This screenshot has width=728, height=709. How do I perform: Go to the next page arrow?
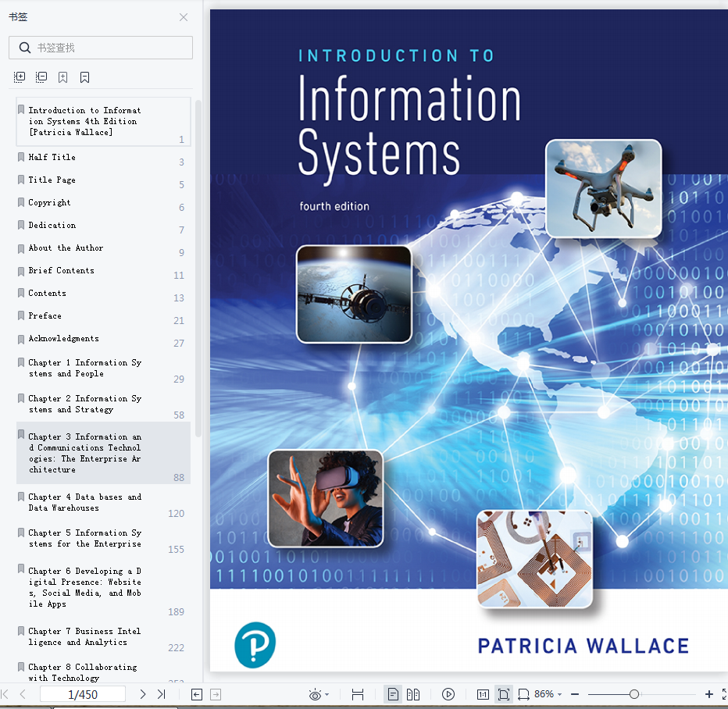142,694
